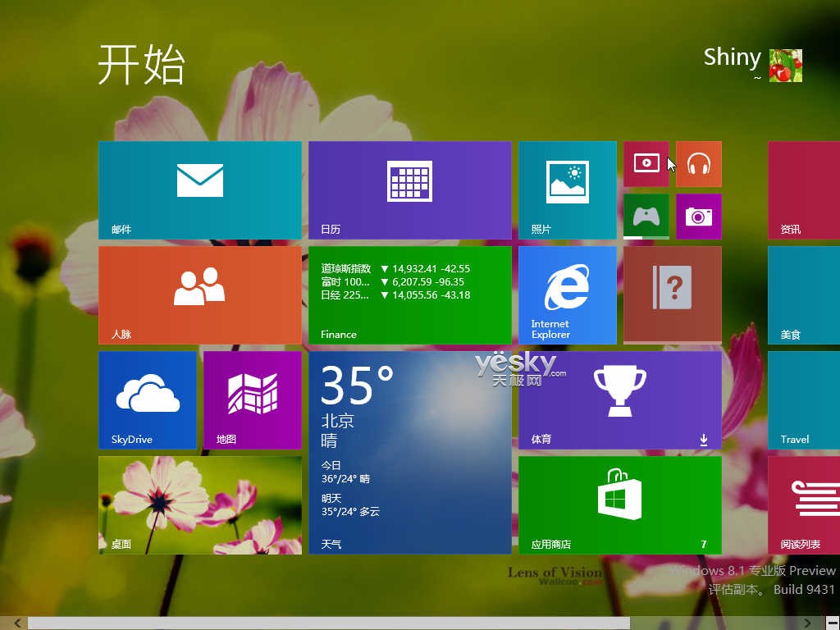
Task: Launch the 地图 Maps tile
Action: tap(253, 400)
